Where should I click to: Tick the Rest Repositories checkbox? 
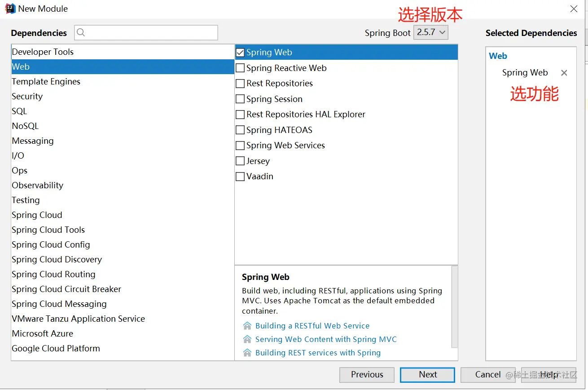[x=240, y=84]
